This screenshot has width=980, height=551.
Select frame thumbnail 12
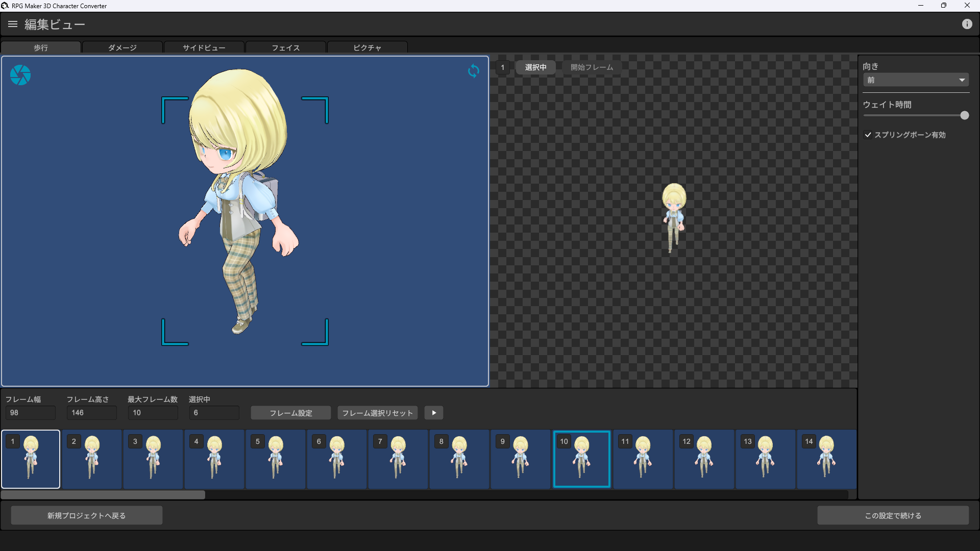tap(704, 459)
